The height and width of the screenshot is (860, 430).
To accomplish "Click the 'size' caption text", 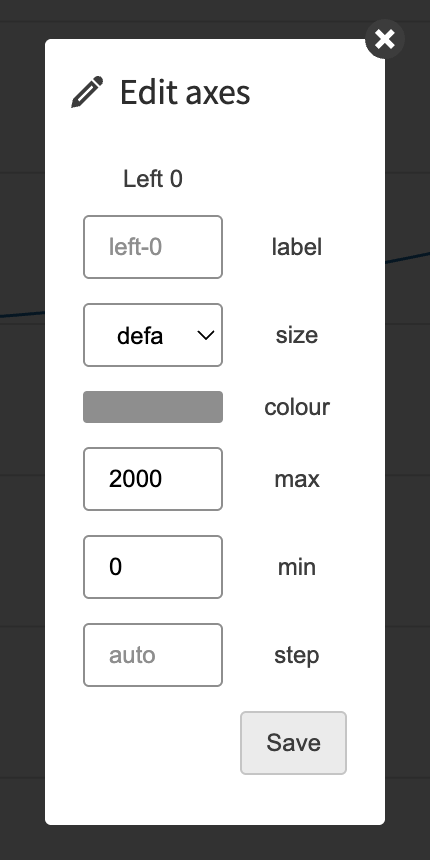I will click(x=297, y=335).
